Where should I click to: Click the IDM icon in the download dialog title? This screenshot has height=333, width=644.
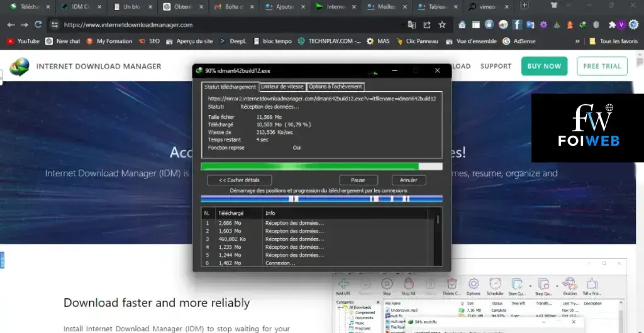(x=199, y=70)
